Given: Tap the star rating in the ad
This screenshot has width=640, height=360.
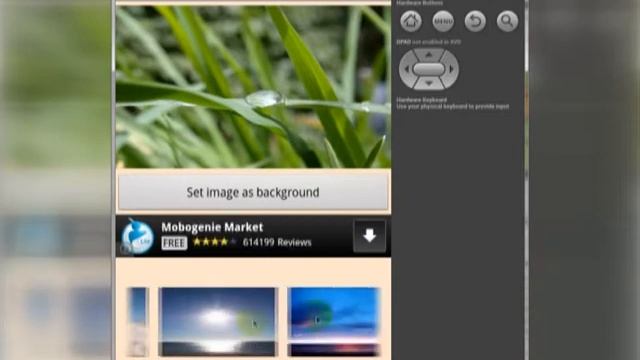Looking at the screenshot, I should tap(214, 242).
